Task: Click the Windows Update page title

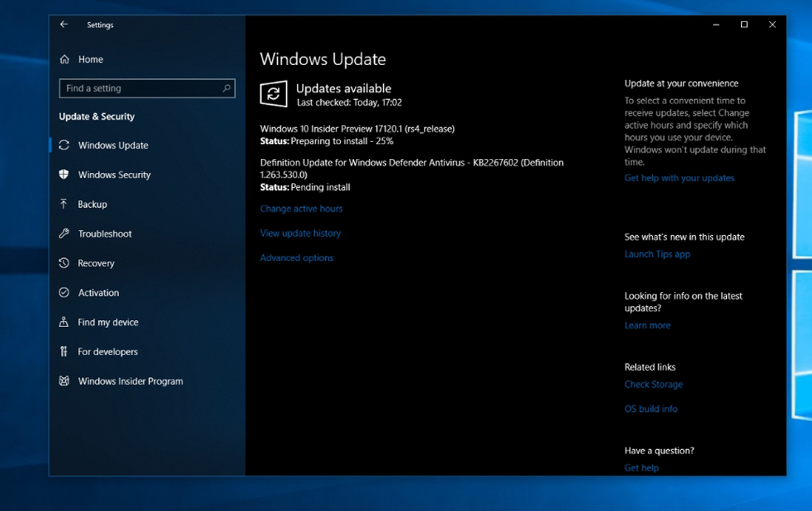Action: click(323, 59)
